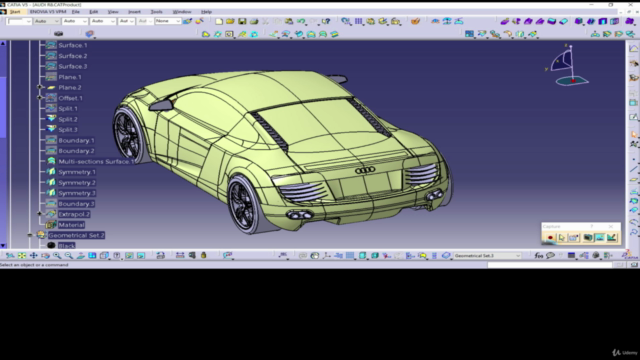The height and width of the screenshot is (360, 640).
Task: Collapse the Geometrical Set.2 node
Action: coord(29,235)
